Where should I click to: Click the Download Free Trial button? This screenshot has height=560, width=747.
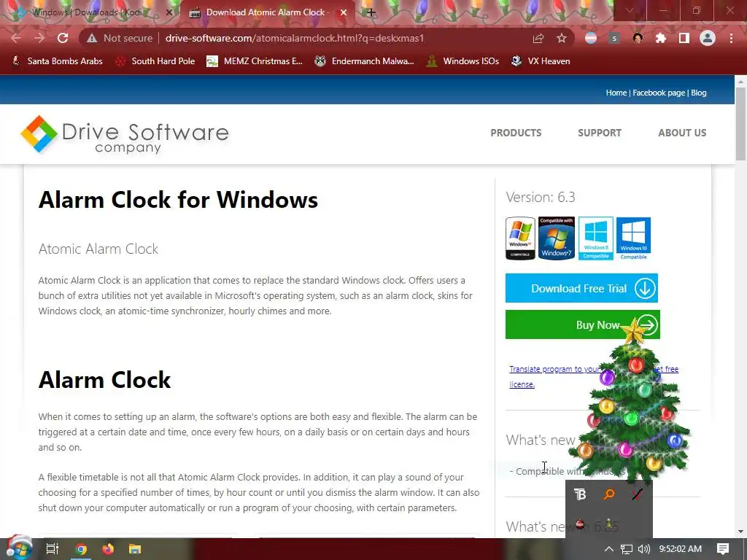(x=581, y=288)
